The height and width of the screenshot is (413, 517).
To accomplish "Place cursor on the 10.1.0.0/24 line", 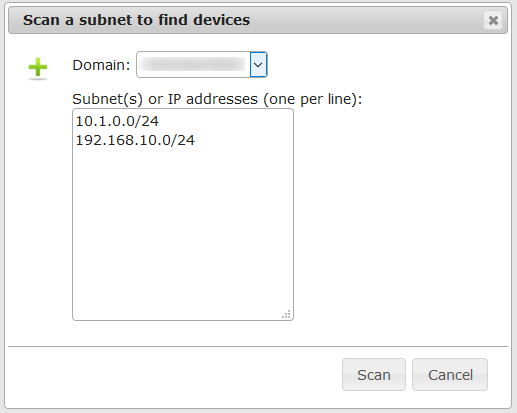I will coord(117,121).
